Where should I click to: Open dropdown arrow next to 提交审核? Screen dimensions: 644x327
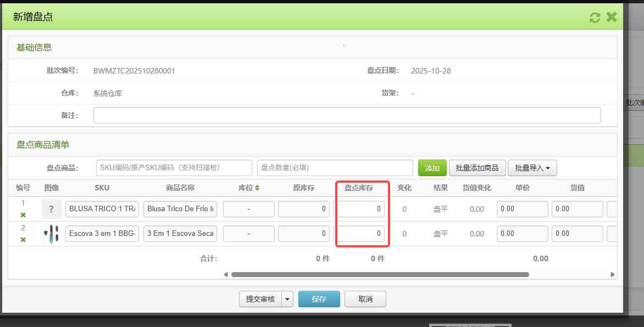288,299
